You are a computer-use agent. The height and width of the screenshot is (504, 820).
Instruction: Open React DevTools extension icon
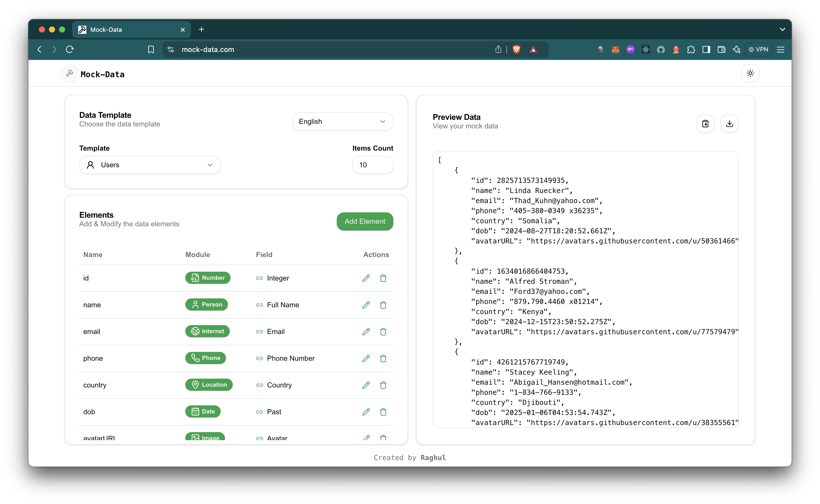646,49
